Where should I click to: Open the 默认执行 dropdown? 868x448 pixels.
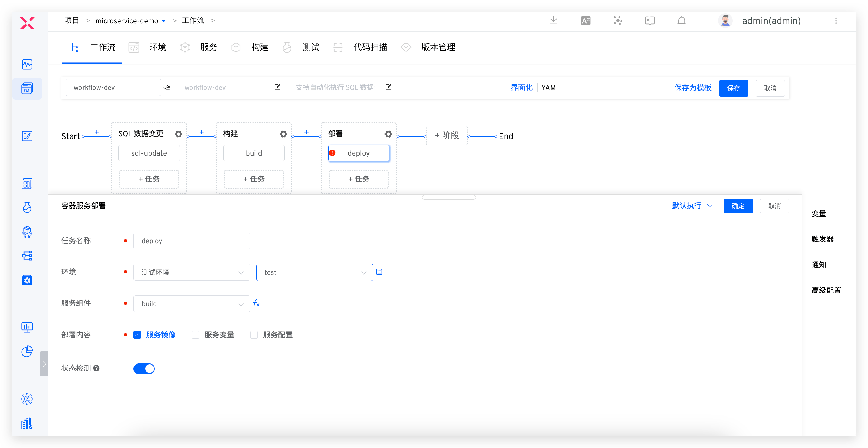692,205
